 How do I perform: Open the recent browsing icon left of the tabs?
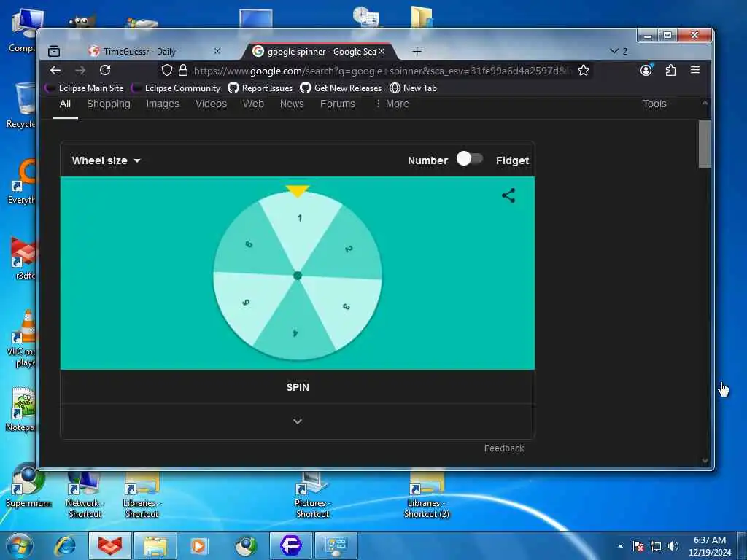54,51
